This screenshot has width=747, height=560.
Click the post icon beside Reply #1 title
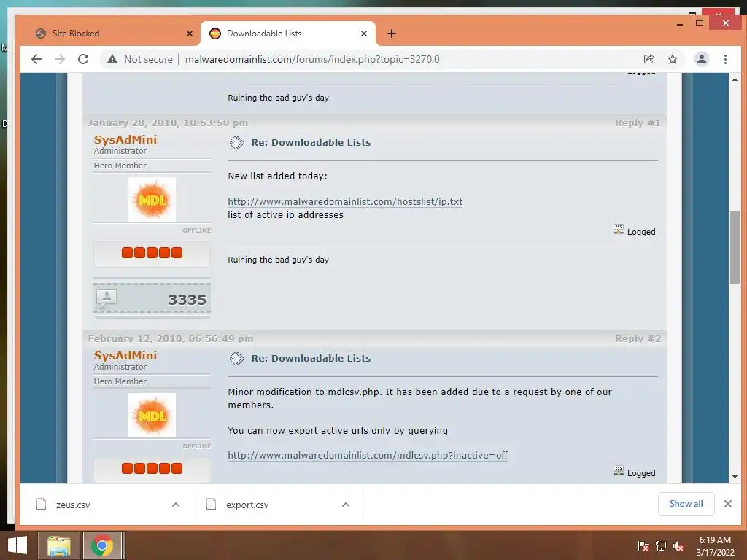click(x=237, y=142)
